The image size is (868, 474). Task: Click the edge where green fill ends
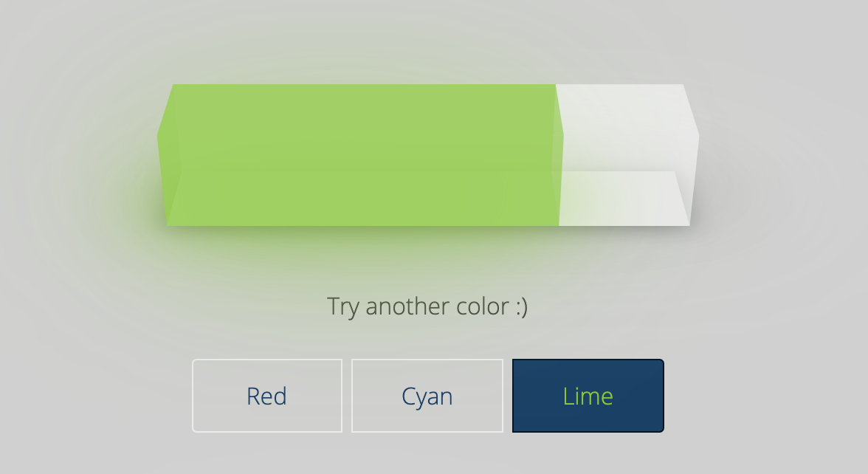(558, 155)
